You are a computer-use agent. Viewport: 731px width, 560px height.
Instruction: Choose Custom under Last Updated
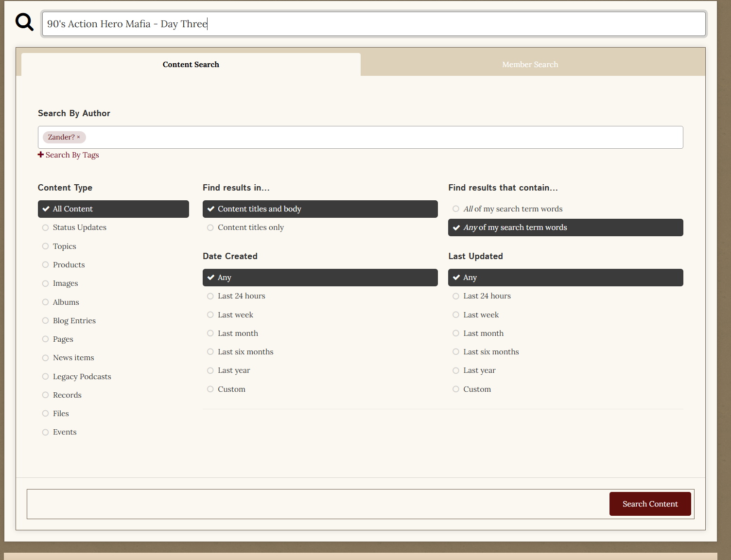click(477, 389)
